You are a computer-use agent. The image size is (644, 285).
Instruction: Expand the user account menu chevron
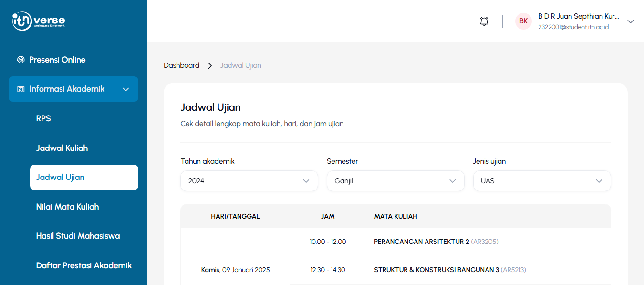click(630, 21)
